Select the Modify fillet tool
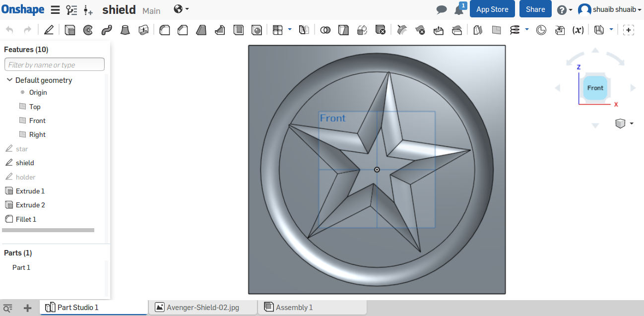 point(402,30)
